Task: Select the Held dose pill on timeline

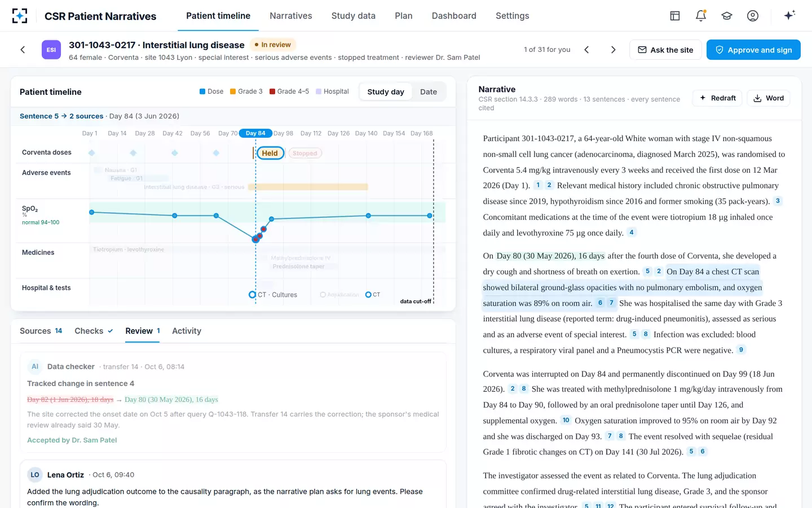Action: tap(270, 153)
